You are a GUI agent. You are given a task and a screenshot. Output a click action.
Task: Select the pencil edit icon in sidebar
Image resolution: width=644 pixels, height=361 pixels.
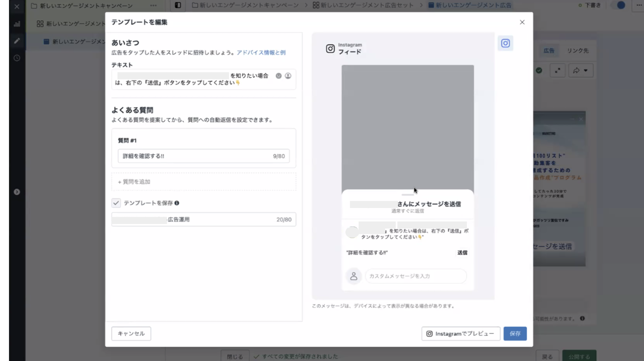17,41
